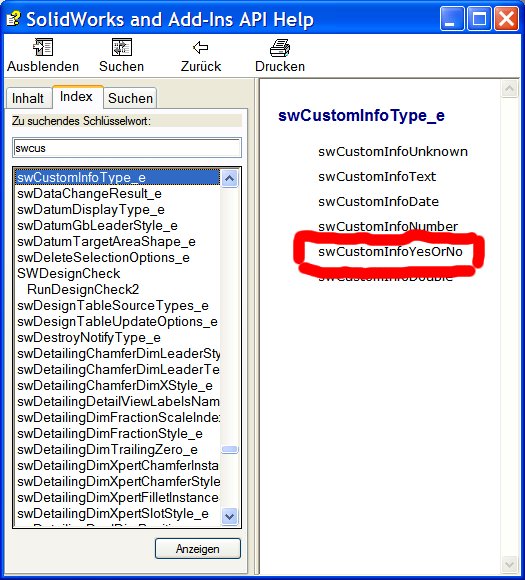Click the Ausblenden (hide) toolbar icon
Viewport: 525px width, 580px height.
click(x=43, y=47)
